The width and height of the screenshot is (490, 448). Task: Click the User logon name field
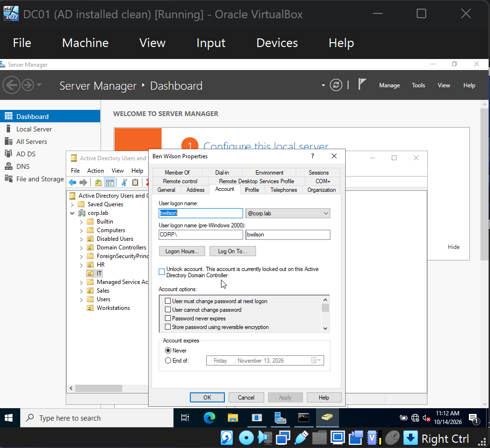pyautogui.click(x=200, y=213)
